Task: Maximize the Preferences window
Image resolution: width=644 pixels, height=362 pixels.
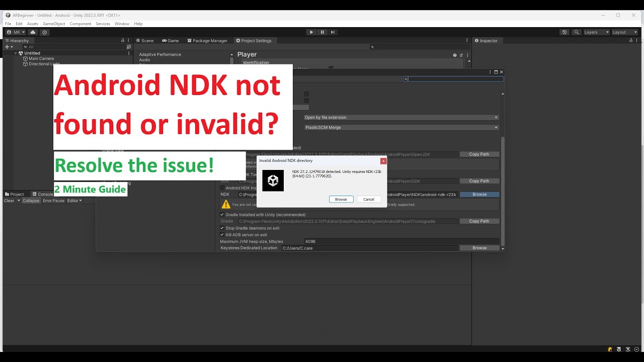Action: (x=496, y=72)
